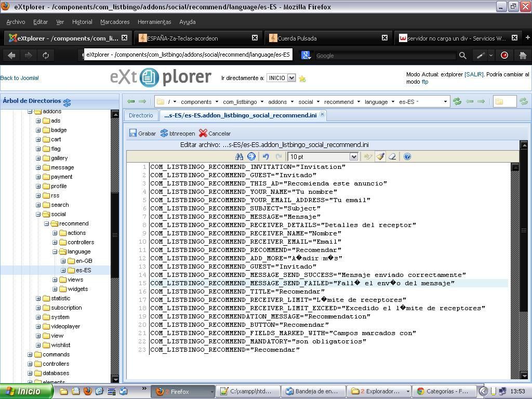Click the Back to Joomla! link
The width and height of the screenshot is (532, 399).
(19, 78)
